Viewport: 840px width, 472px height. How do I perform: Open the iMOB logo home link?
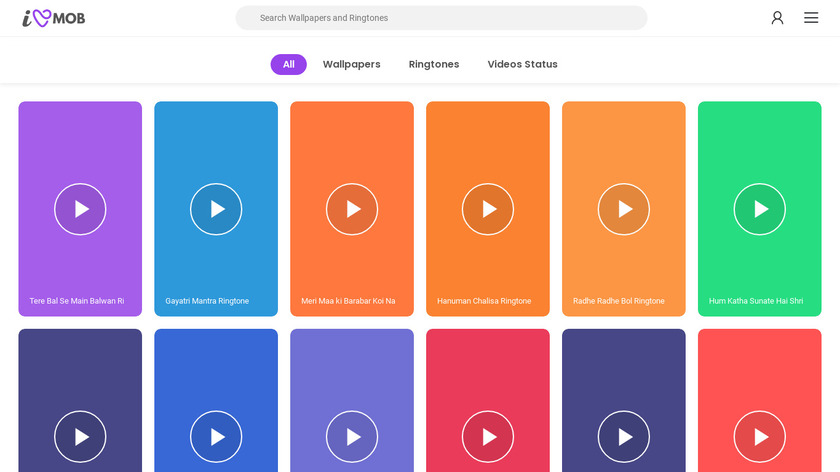(54, 18)
